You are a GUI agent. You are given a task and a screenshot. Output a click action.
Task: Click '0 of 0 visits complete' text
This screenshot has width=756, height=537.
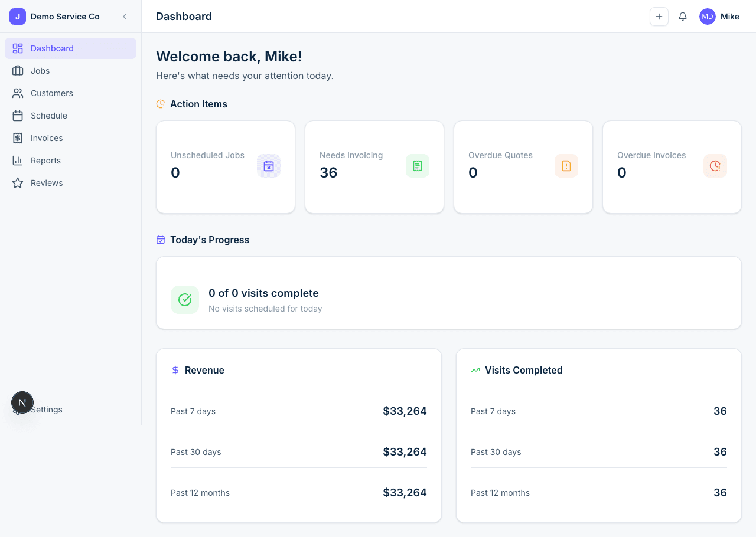click(263, 293)
